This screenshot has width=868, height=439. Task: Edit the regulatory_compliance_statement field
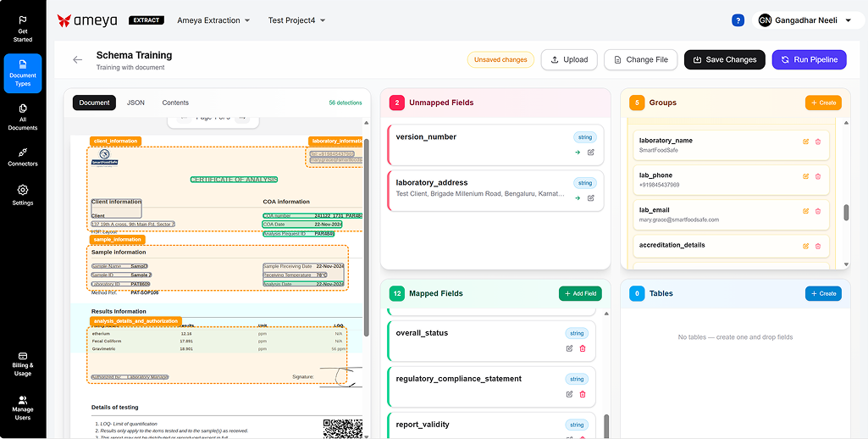click(x=570, y=394)
